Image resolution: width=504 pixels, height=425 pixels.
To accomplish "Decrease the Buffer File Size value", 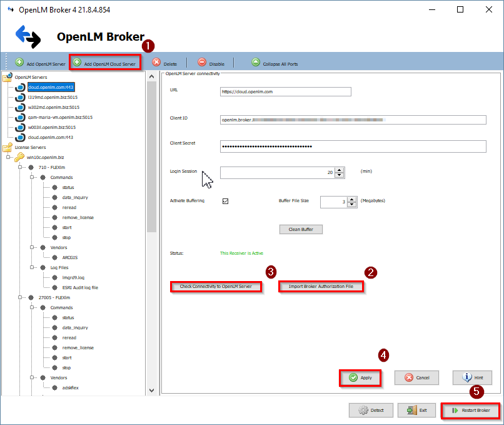I will tap(352, 205).
